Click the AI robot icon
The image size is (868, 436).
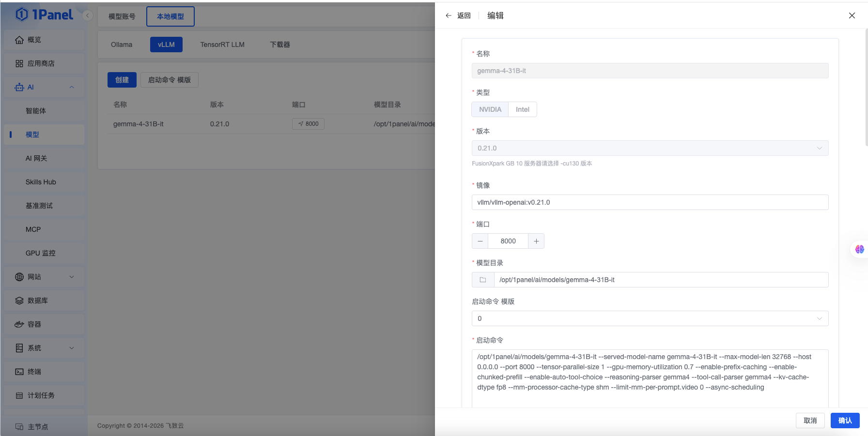[19, 87]
